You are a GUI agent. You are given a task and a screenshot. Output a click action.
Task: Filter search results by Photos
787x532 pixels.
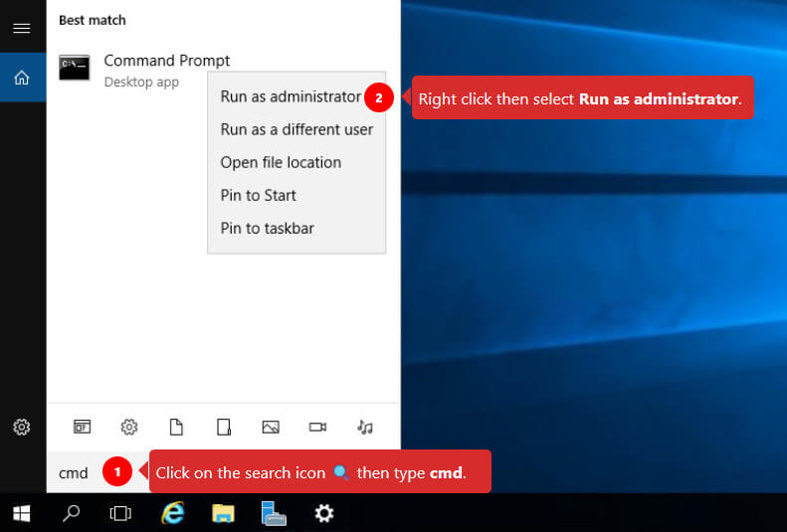(271, 427)
